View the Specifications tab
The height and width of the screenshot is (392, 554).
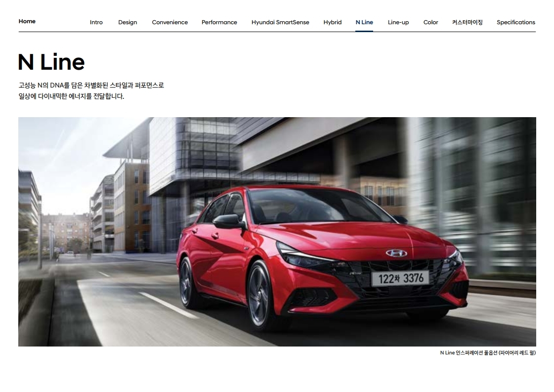click(516, 22)
